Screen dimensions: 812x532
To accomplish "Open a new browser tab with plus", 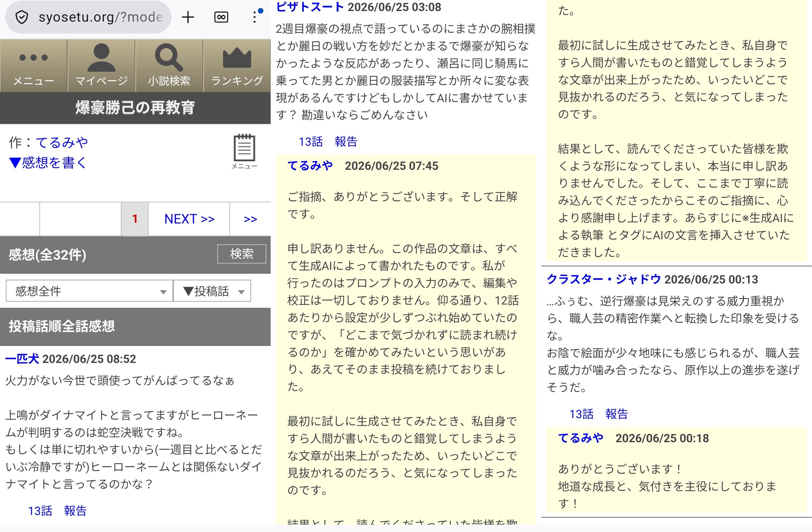I will tap(188, 17).
